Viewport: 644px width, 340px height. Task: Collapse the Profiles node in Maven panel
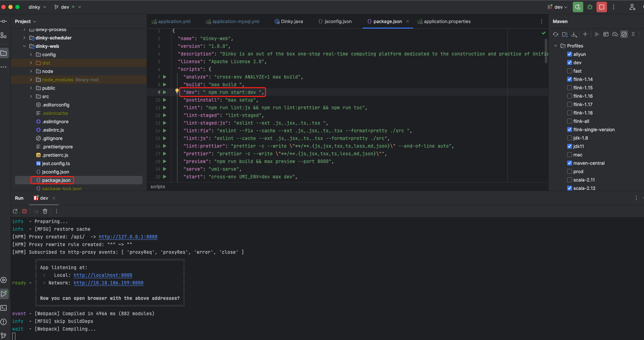click(555, 45)
